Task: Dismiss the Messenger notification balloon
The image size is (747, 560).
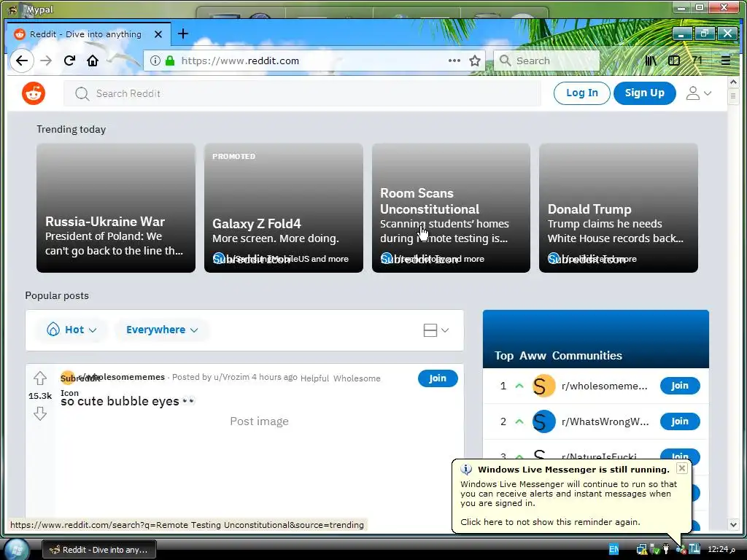Action: pyautogui.click(x=682, y=468)
